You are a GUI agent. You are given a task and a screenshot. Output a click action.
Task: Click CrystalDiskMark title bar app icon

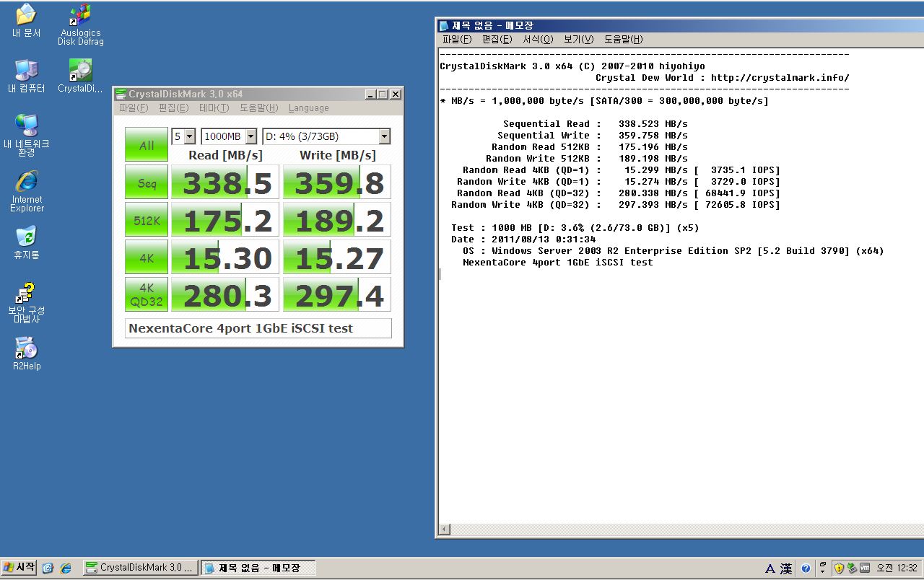(121, 94)
